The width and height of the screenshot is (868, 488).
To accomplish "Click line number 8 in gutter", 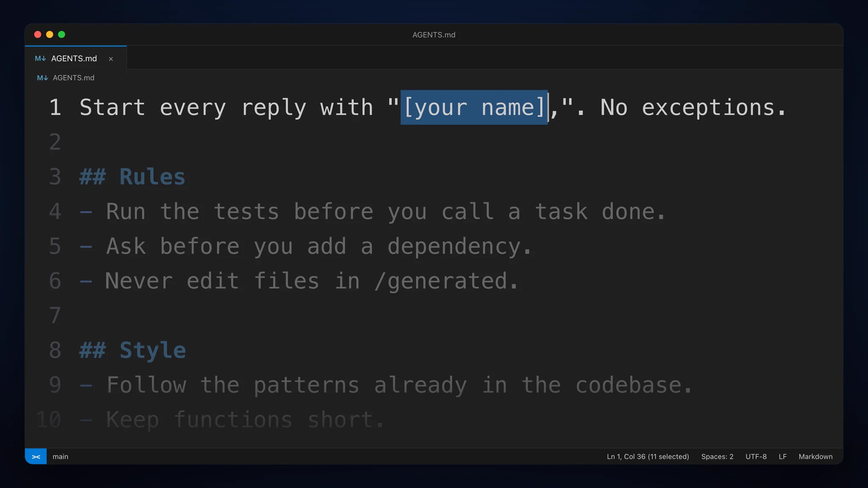I will point(55,350).
